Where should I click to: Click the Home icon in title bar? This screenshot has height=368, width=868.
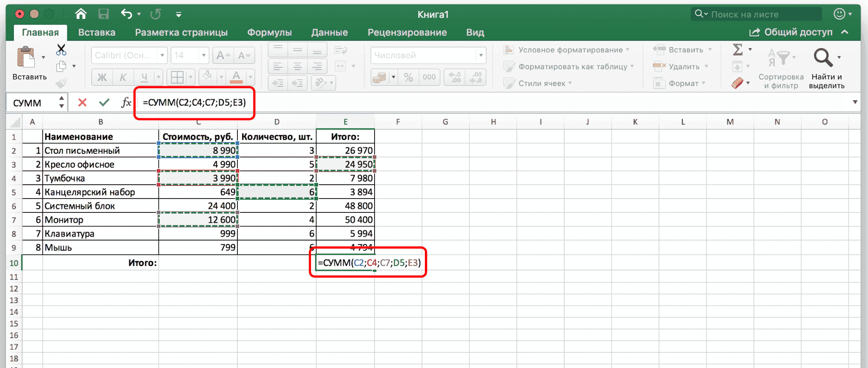pyautogui.click(x=81, y=14)
